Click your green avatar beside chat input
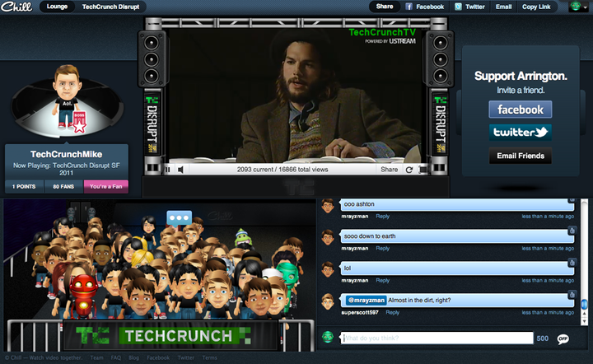 pyautogui.click(x=328, y=337)
